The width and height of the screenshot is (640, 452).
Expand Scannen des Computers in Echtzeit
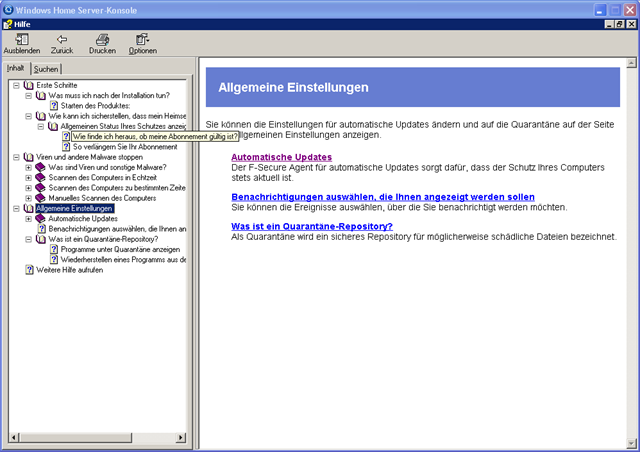29,178
